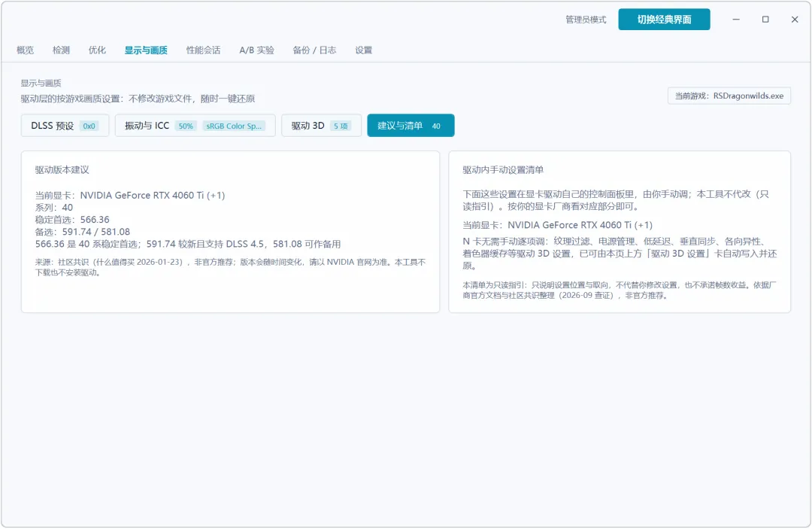Switch to A/B 实验 tab
Screen dimensions: 812x529
coord(257,50)
